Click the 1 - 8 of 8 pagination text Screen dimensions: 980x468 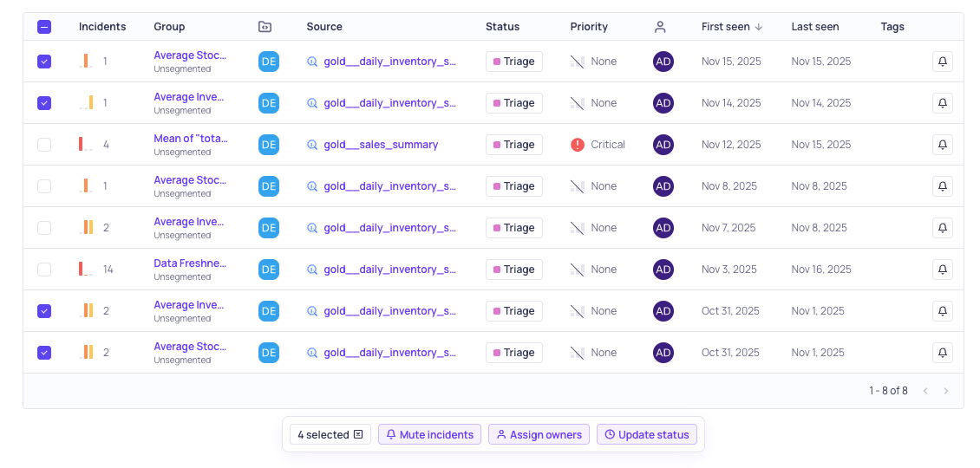(x=888, y=391)
